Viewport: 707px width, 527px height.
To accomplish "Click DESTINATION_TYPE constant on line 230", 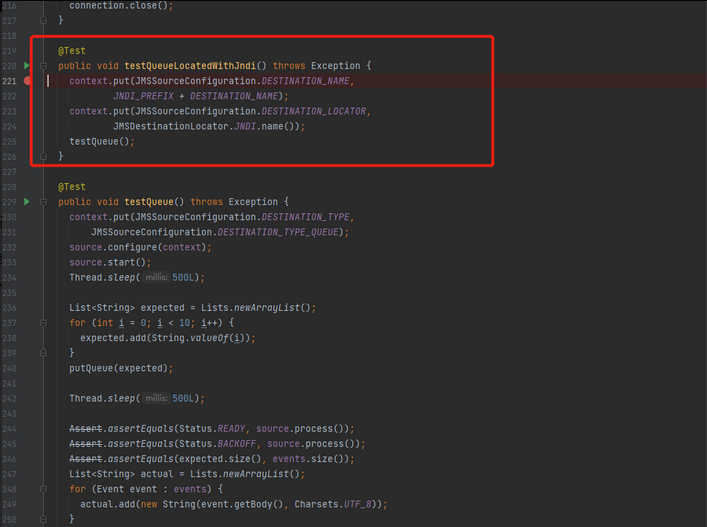I will (x=305, y=217).
